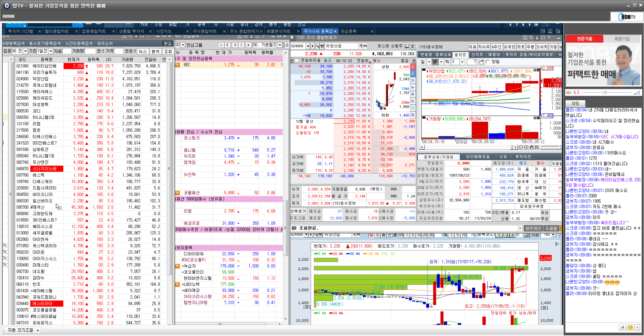The height and width of the screenshot is (336, 644).
Task: Open the 업종 dropdown showing 00 전
Action: pos(25,51)
